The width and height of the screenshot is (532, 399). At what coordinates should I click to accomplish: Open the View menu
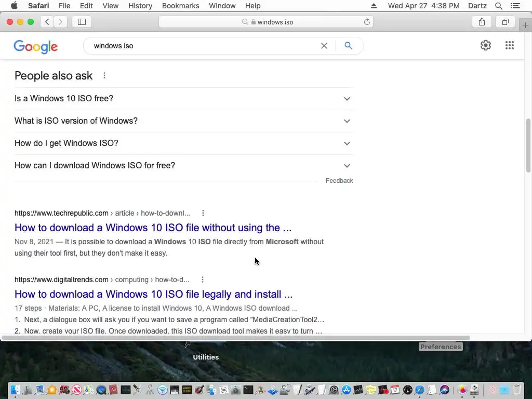(110, 6)
